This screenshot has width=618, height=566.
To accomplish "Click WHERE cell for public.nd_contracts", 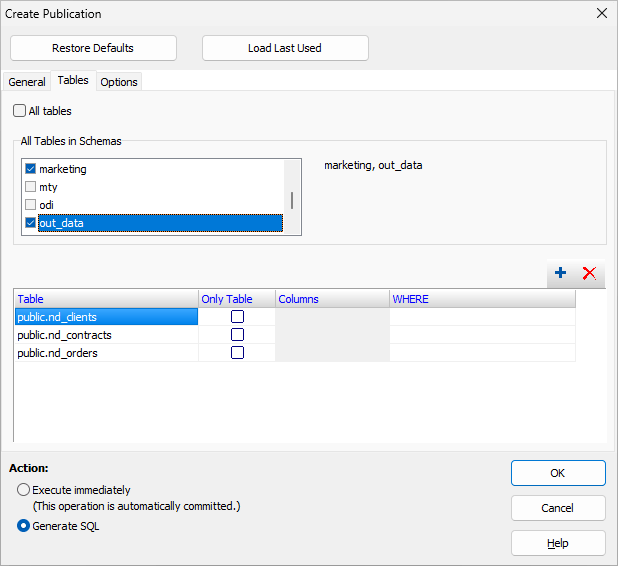I will [x=482, y=335].
